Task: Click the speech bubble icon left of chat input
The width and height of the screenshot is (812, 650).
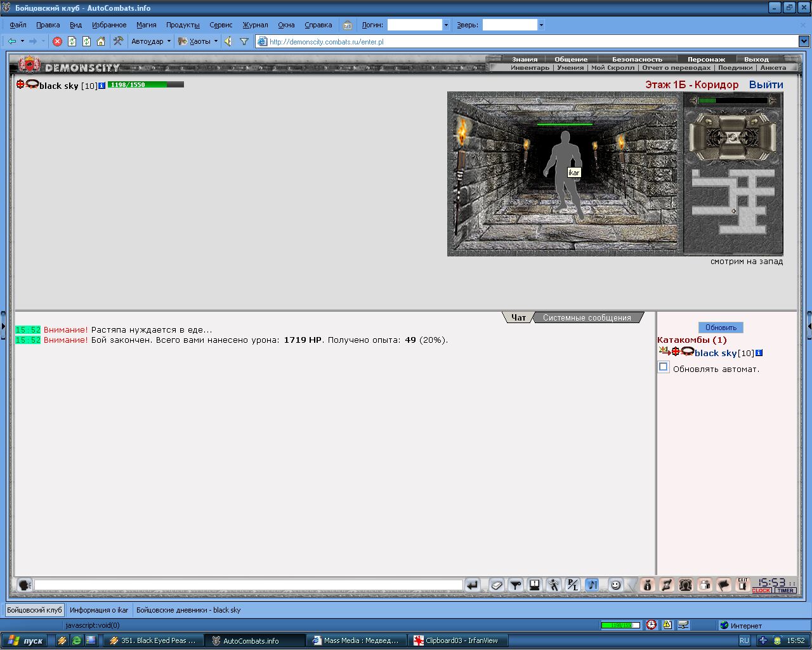Action: click(24, 585)
